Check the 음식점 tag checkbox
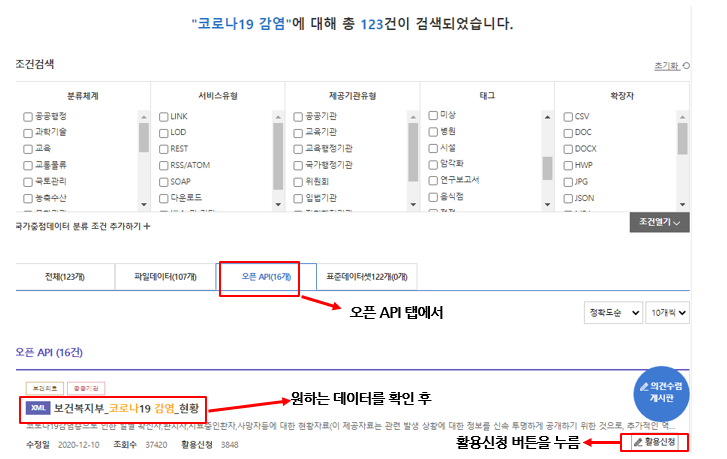Image resolution: width=727 pixels, height=459 pixels. [433, 197]
